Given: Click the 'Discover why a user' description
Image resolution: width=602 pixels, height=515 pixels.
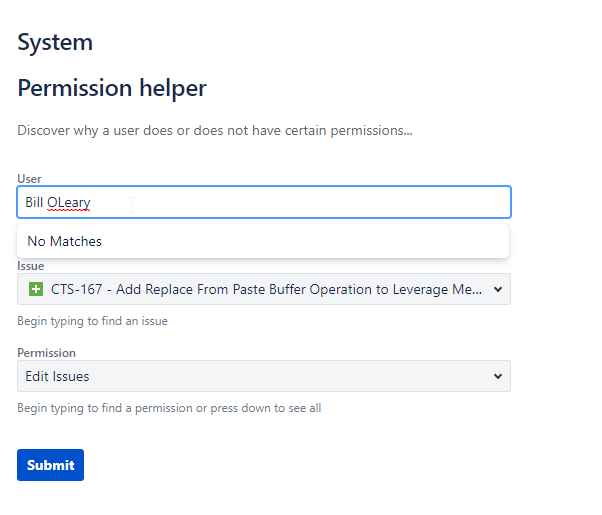Looking at the screenshot, I should tap(215, 130).
